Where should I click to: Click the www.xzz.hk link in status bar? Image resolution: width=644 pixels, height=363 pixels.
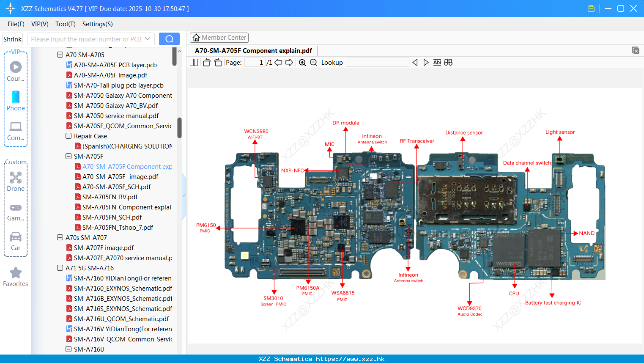[x=350, y=359]
